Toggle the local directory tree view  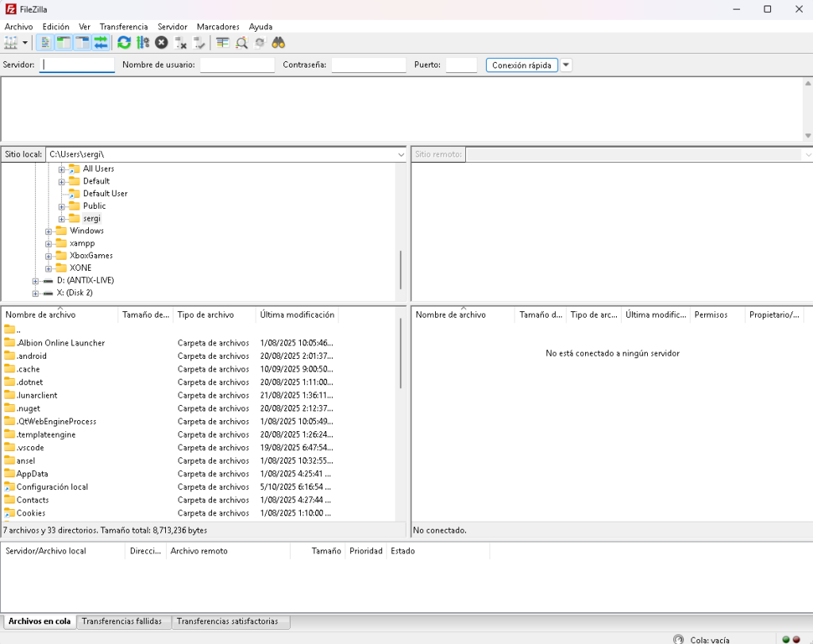click(x=64, y=42)
